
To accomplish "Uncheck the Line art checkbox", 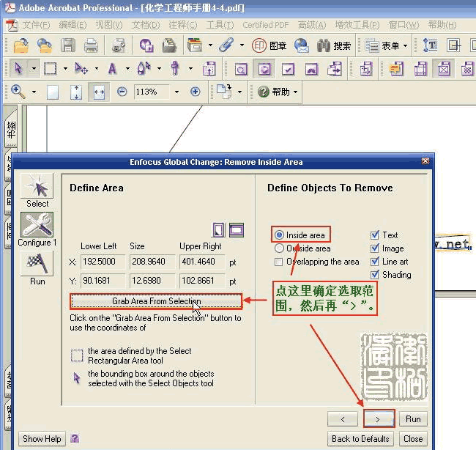I will [x=375, y=262].
